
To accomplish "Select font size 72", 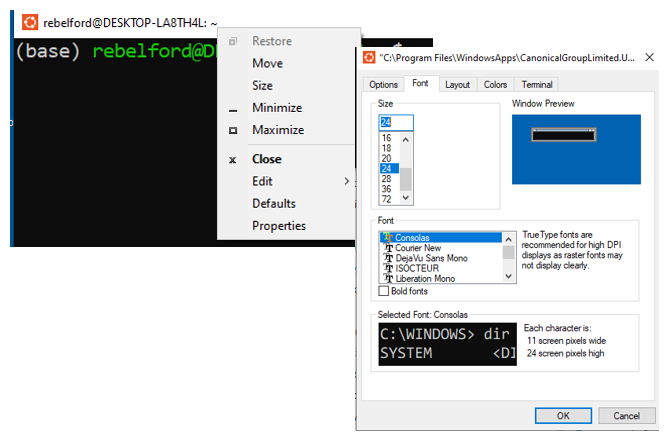I will click(x=389, y=199).
